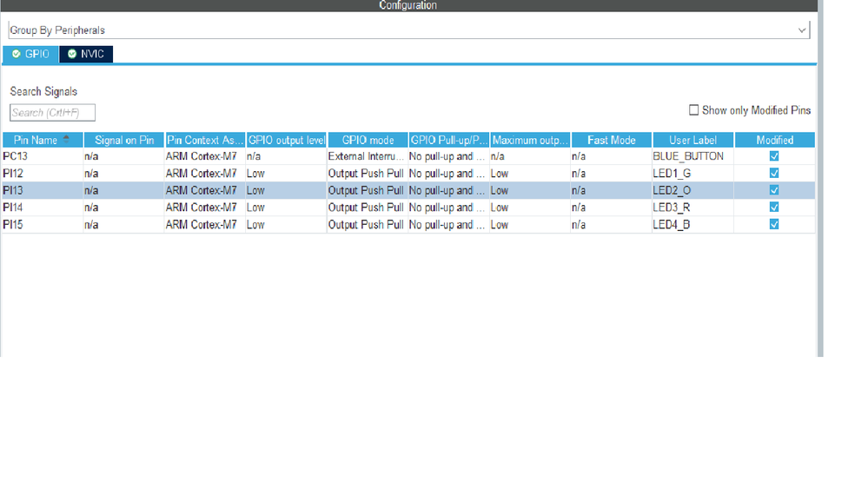Switch to the NVIC tab
The width and height of the screenshot is (868, 488).
pos(86,54)
